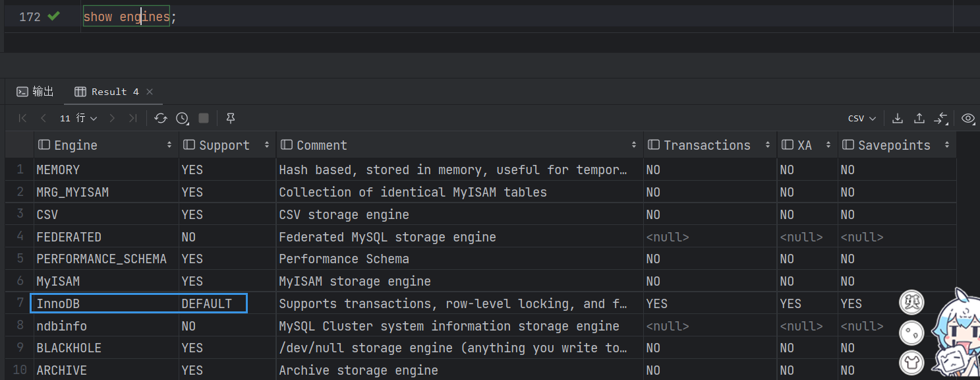
Task: Sort by the Support column arrows
Action: (x=267, y=145)
